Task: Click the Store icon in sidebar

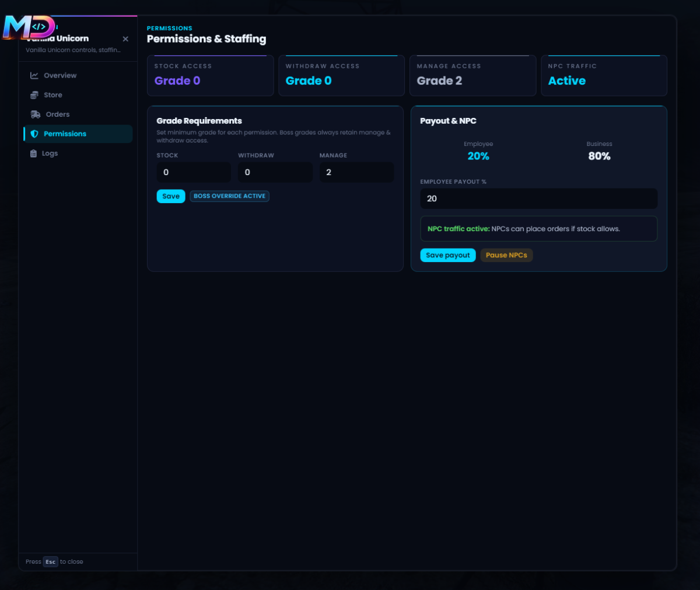Action: tap(34, 95)
